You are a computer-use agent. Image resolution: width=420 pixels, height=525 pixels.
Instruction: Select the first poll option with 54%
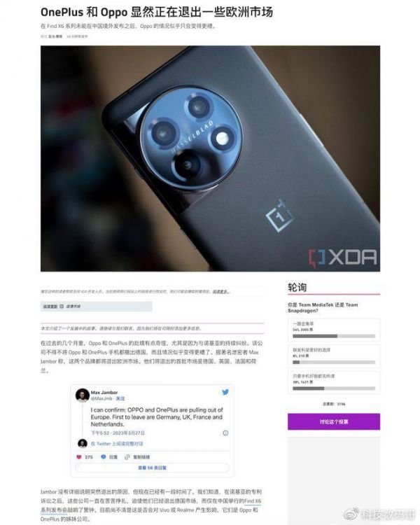334,330
